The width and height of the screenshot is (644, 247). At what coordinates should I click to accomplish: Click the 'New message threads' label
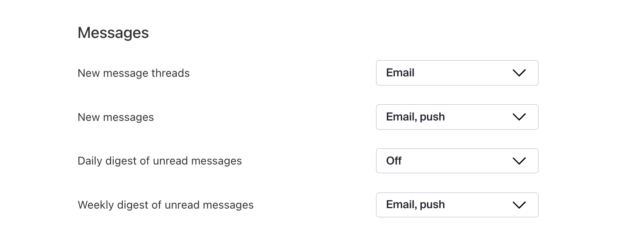click(133, 73)
